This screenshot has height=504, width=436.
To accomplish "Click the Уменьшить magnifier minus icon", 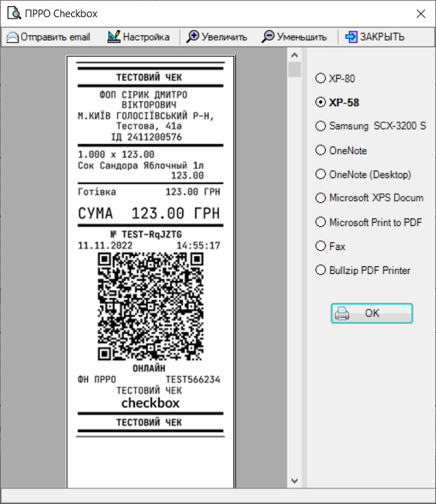I will [x=268, y=37].
